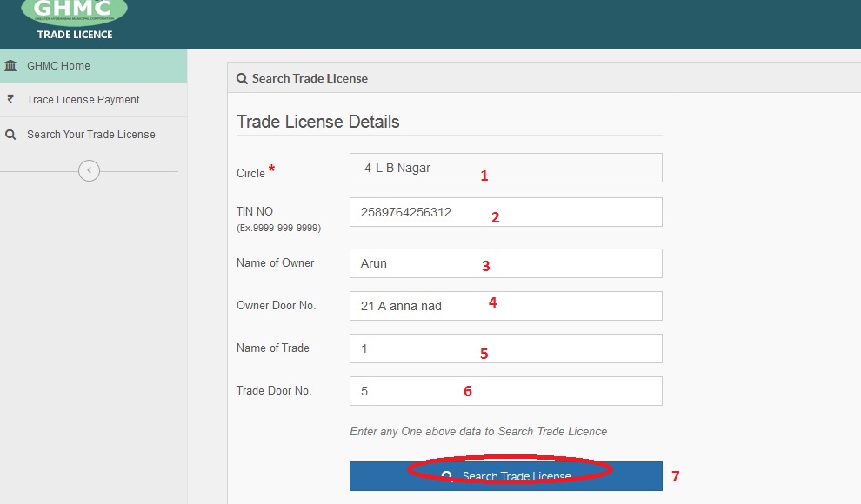
Task: Click the Name of Owner field
Action: pos(505,263)
